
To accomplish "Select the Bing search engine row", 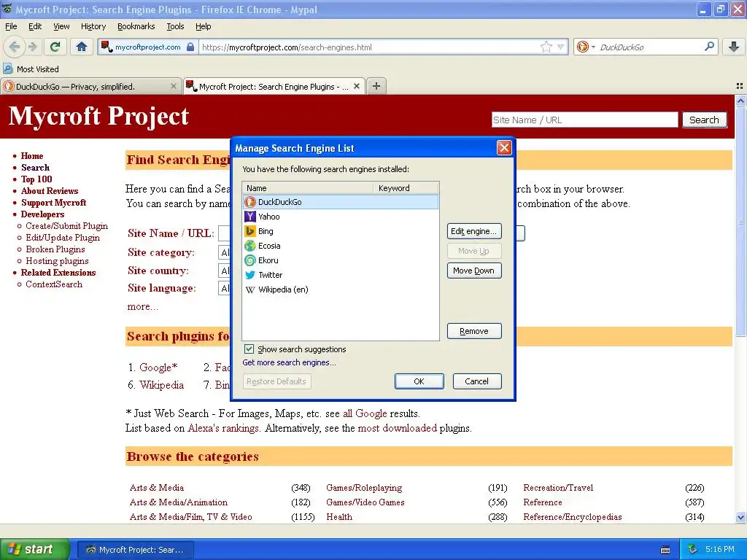I will pos(341,231).
